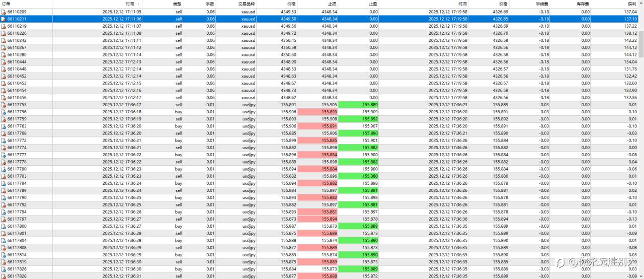644x279 pixels.
Task: Click the order icon beside 66110219
Action: click(4, 26)
